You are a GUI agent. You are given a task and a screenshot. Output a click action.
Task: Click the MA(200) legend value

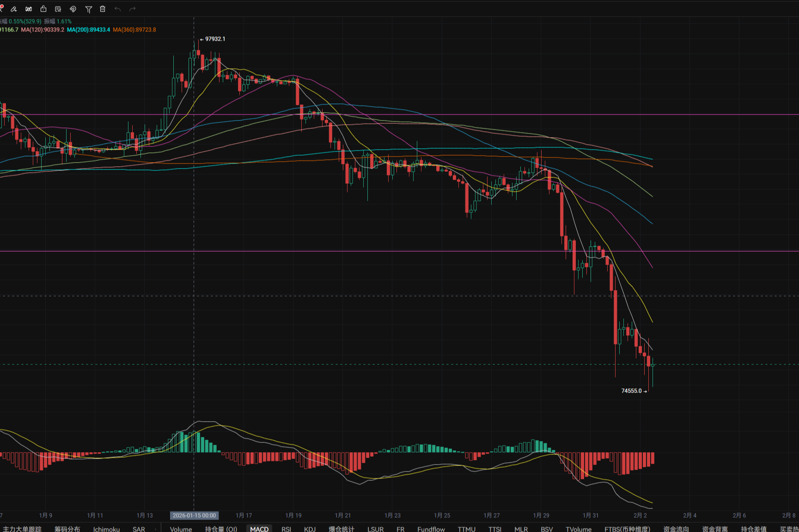point(88,30)
